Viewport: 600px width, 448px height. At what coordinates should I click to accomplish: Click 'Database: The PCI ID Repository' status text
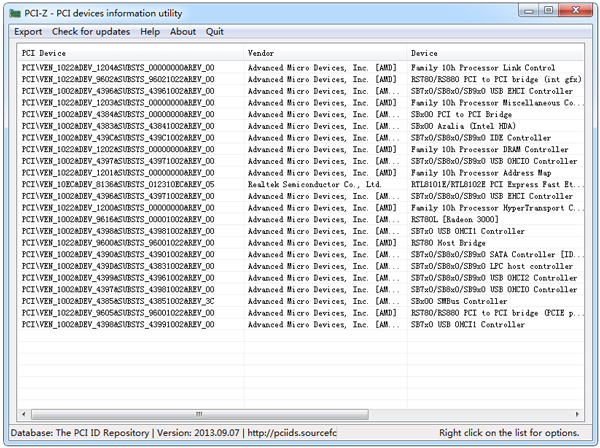coord(80,433)
